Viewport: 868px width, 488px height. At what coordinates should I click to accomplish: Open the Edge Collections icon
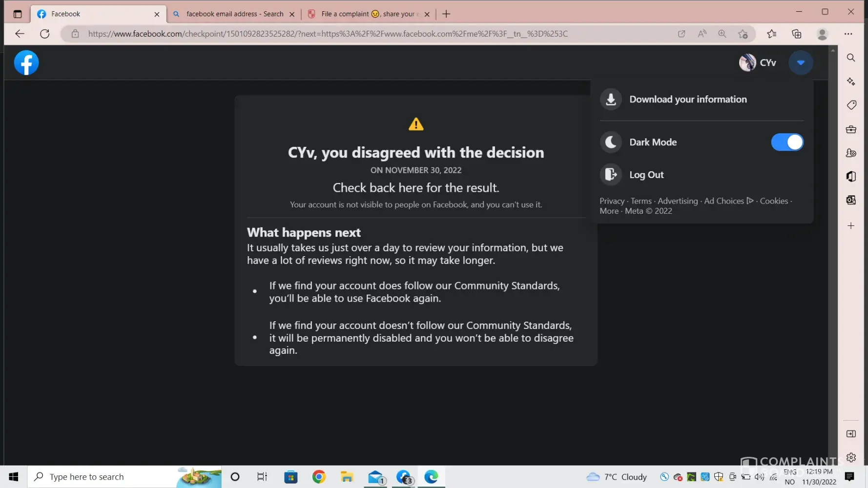(x=796, y=34)
